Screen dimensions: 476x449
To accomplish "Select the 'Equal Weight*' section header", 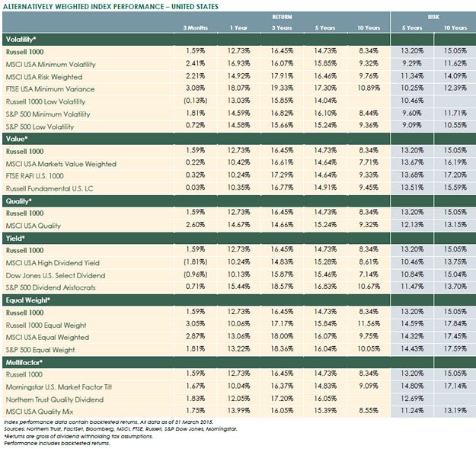I will tap(28, 300).
